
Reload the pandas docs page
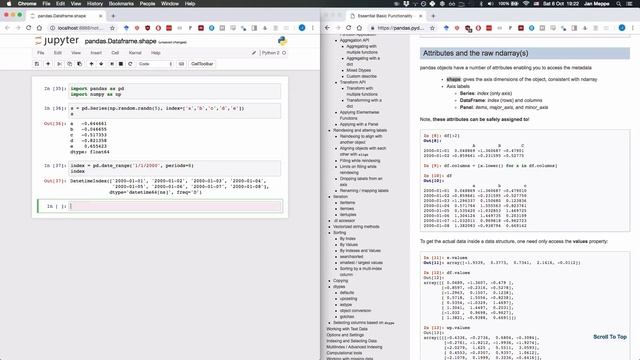[x=349, y=28]
